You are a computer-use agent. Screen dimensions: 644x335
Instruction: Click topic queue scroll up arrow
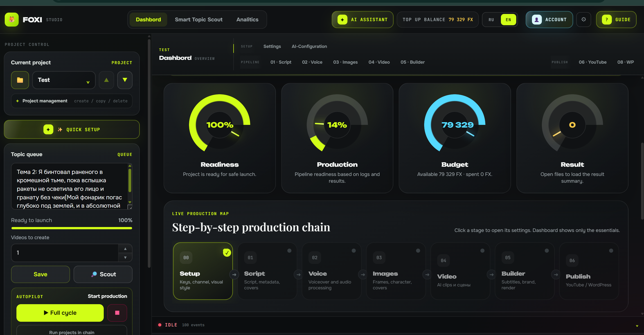click(130, 166)
